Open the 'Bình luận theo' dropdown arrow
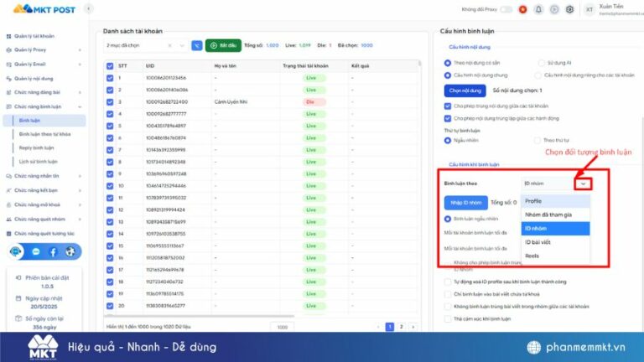The image size is (644, 362). (x=584, y=184)
